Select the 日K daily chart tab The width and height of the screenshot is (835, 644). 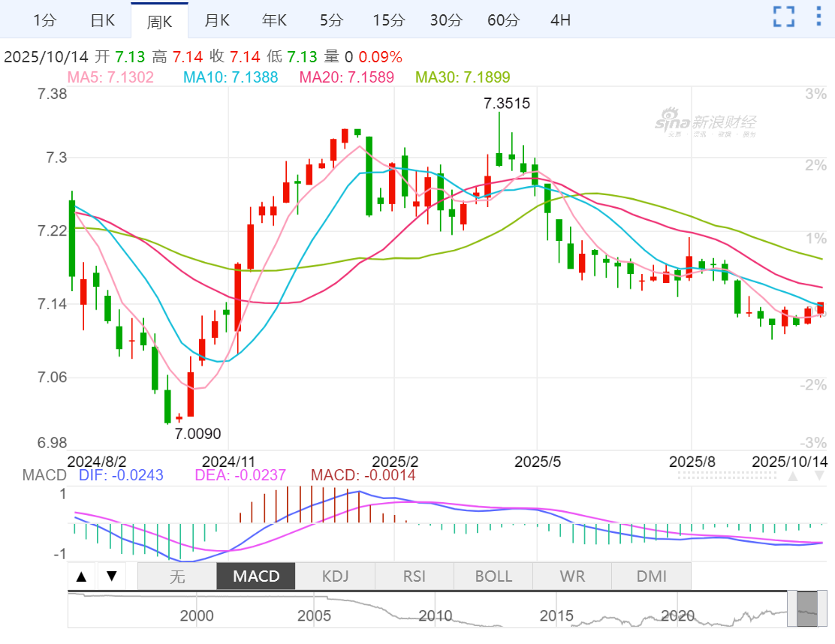point(102,20)
